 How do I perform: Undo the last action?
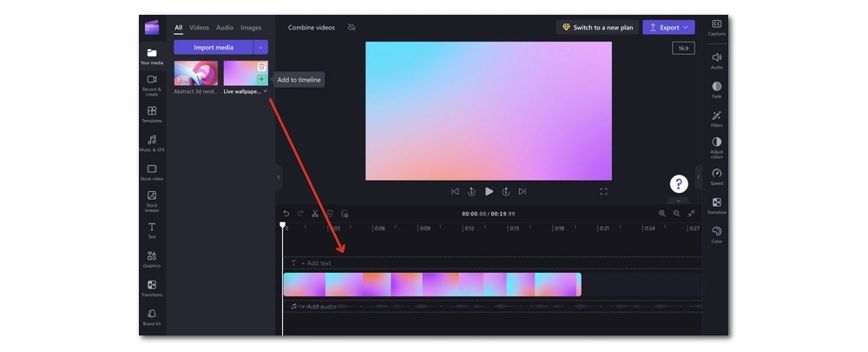(286, 214)
